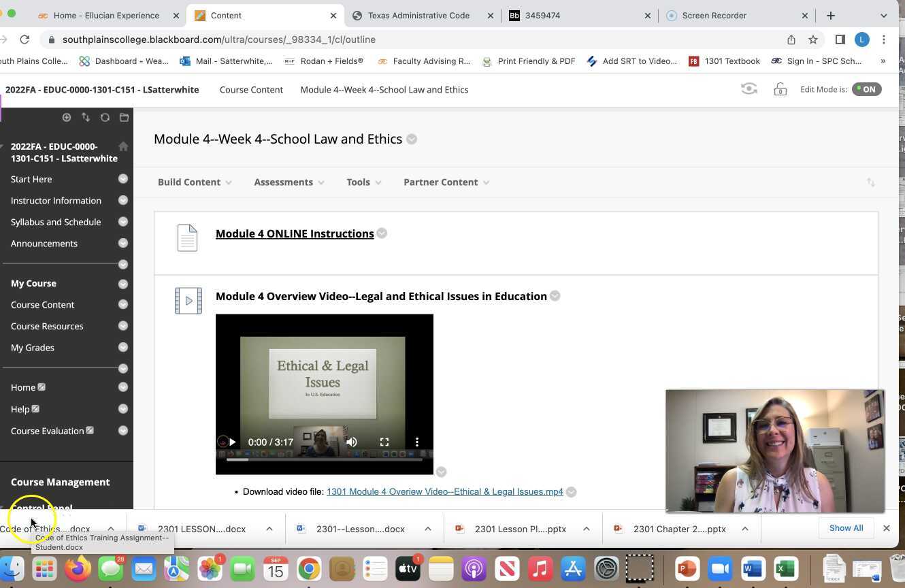This screenshot has width=905, height=588.
Task: Bookmark page with the star icon
Action: pos(812,39)
